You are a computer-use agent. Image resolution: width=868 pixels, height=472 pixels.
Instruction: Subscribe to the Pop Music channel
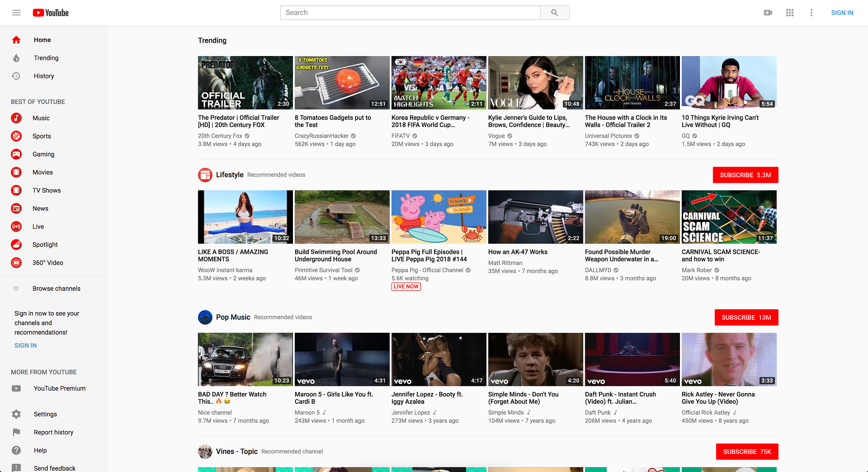746,317
